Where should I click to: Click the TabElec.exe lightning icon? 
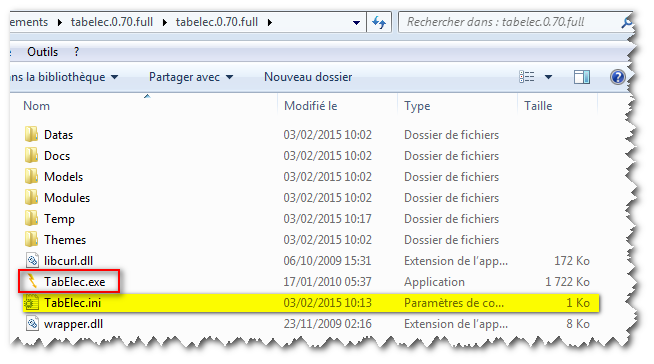pyautogui.click(x=32, y=281)
